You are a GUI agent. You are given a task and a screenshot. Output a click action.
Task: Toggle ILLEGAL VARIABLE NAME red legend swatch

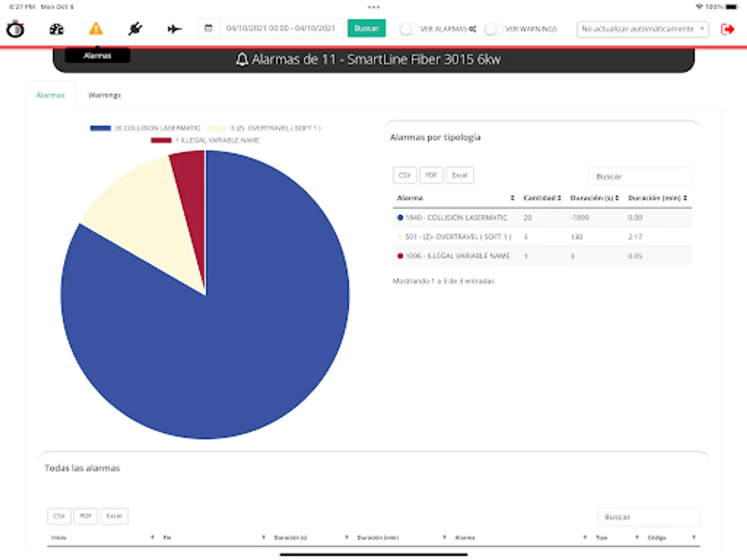(x=161, y=140)
